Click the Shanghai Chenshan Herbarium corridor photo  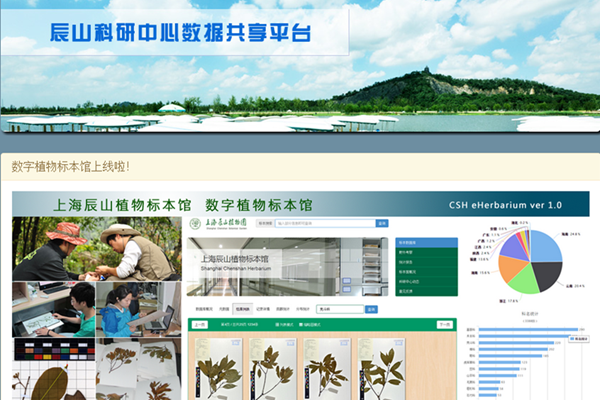click(287, 266)
